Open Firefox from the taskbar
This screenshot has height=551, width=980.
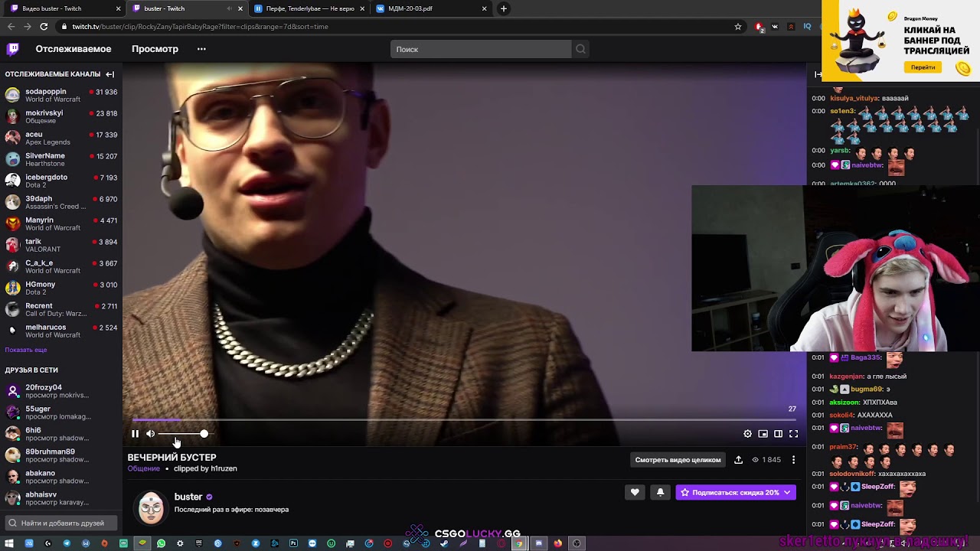(x=557, y=543)
